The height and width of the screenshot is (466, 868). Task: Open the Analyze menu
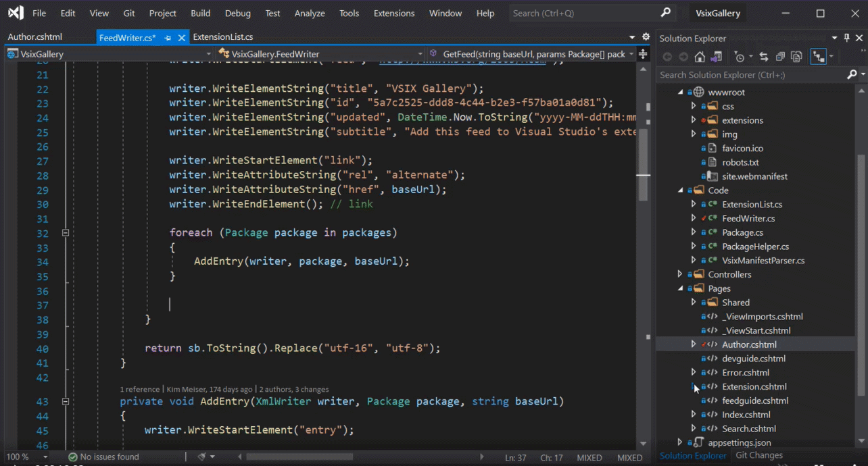(x=310, y=13)
